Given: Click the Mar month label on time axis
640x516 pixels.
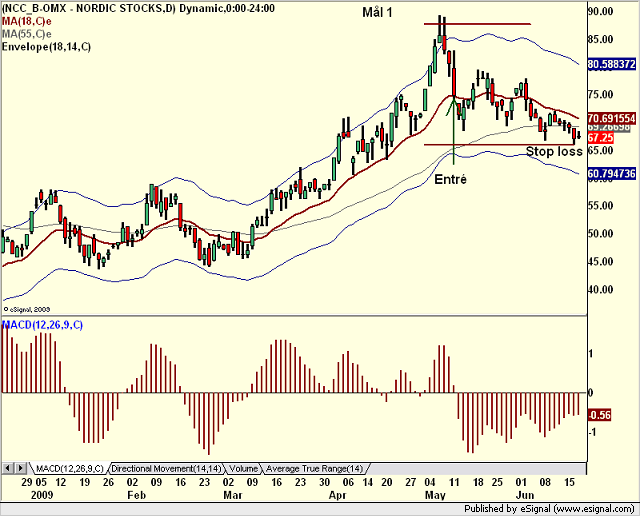Looking at the screenshot, I should click(233, 495).
